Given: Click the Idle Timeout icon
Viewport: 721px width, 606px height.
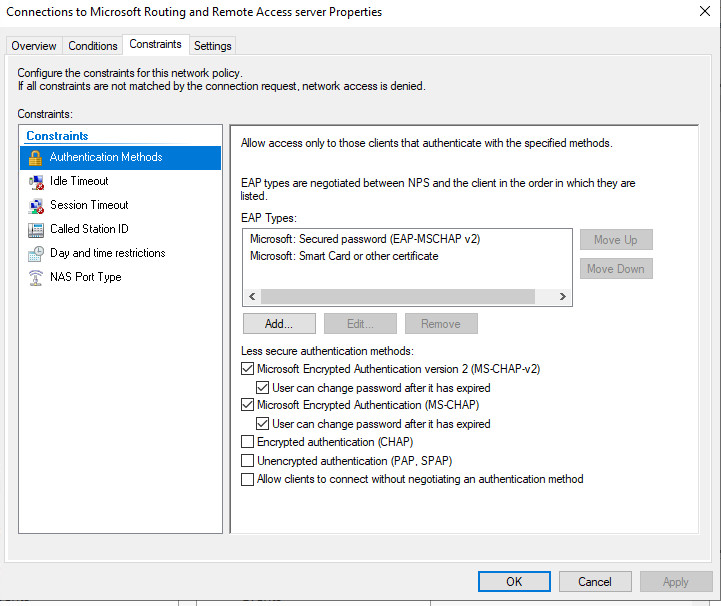Looking at the screenshot, I should (35, 181).
